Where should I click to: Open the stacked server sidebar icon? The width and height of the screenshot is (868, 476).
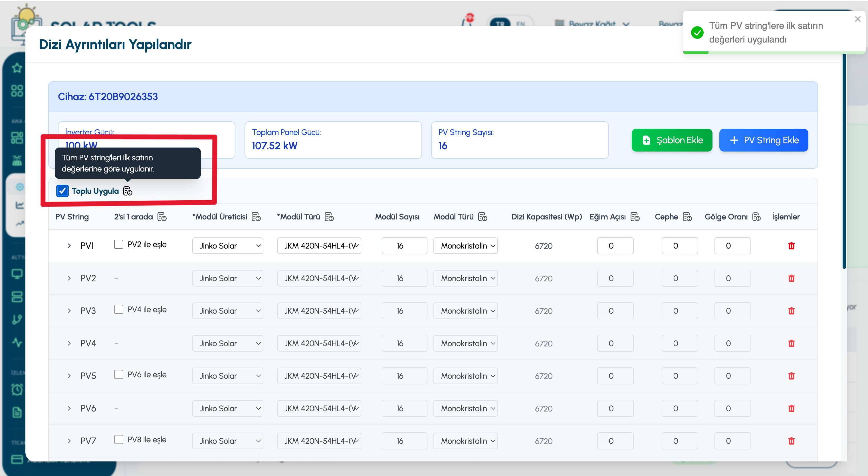point(17,297)
